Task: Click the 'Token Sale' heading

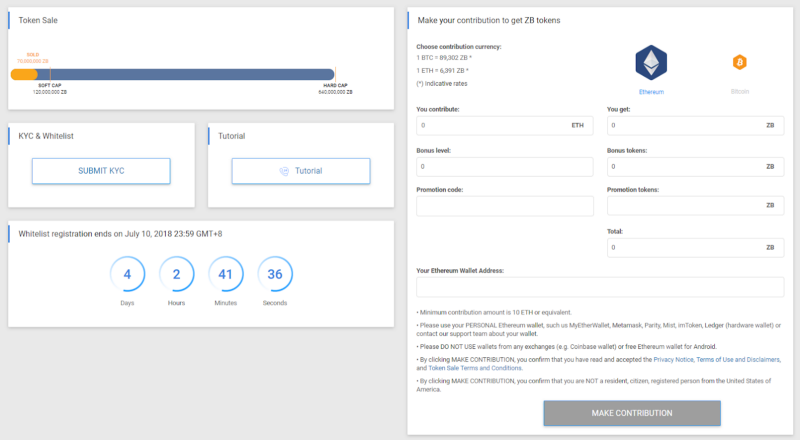Action: tap(38, 20)
